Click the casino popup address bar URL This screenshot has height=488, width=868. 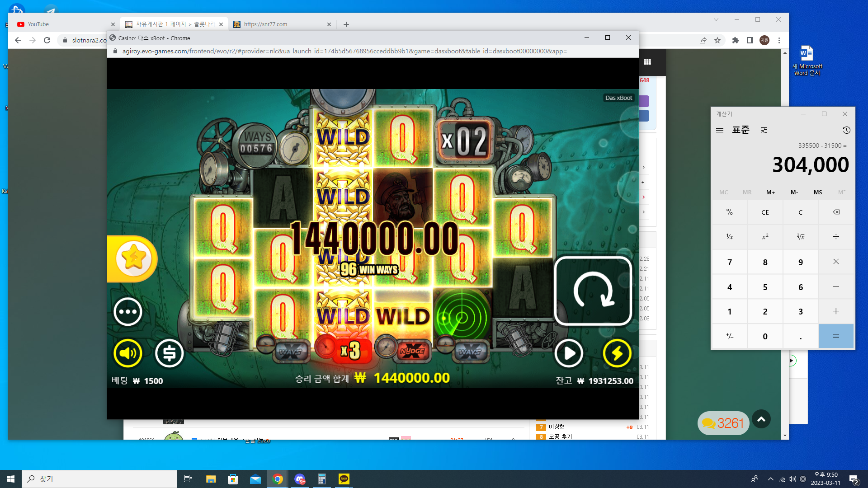pyautogui.click(x=345, y=51)
